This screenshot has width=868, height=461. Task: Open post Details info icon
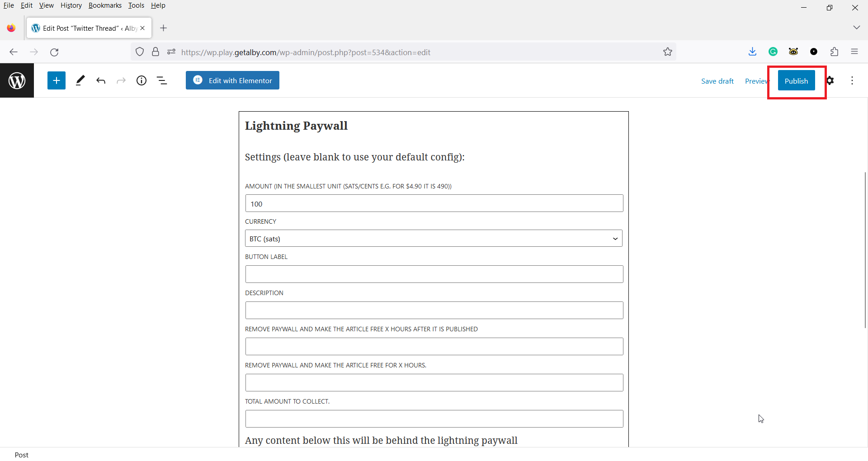142,80
